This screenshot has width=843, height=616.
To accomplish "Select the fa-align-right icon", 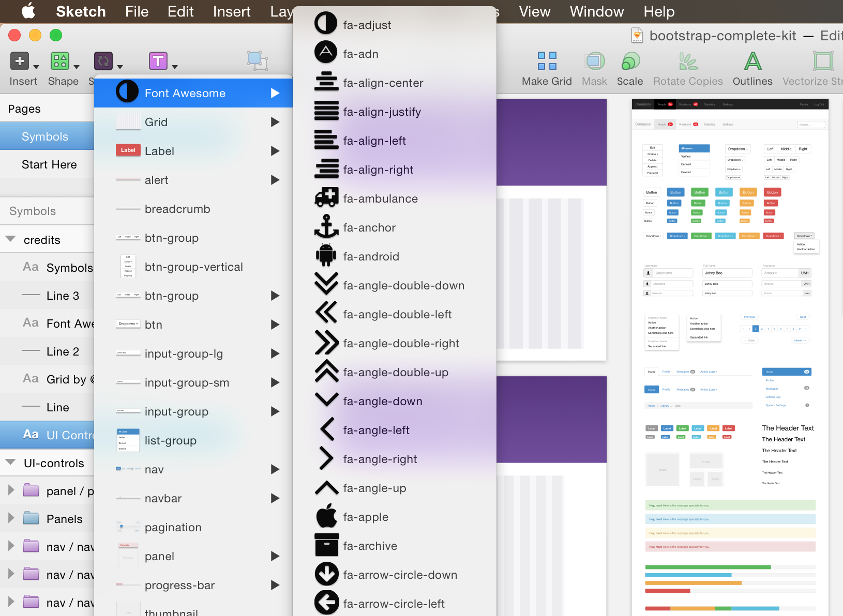I will coord(395,170).
